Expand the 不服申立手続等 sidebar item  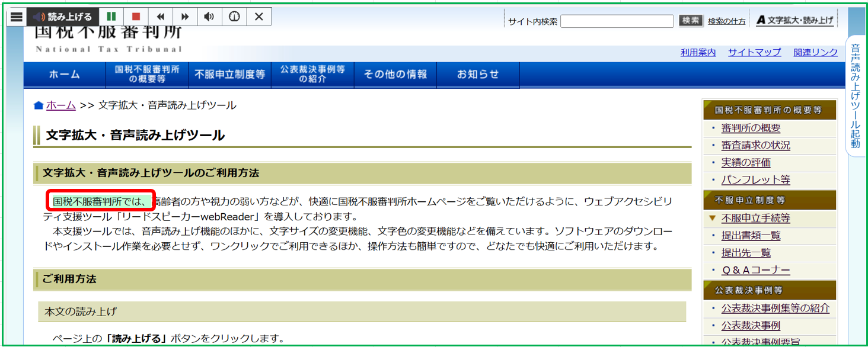pyautogui.click(x=755, y=219)
